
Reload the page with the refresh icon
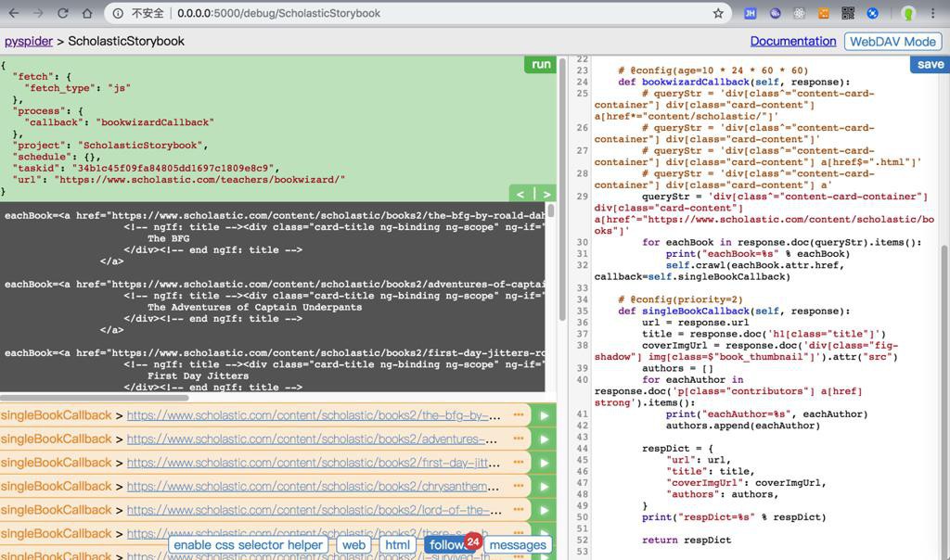[x=62, y=13]
